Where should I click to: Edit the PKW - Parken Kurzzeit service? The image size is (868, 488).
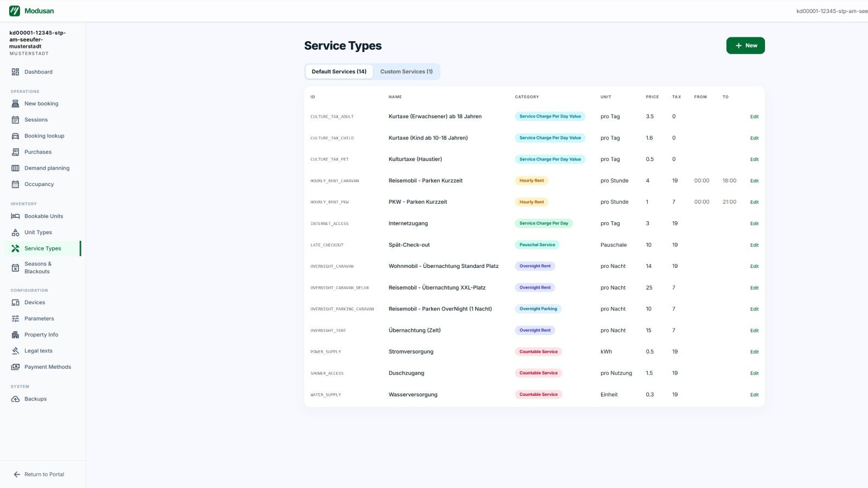pyautogui.click(x=754, y=202)
